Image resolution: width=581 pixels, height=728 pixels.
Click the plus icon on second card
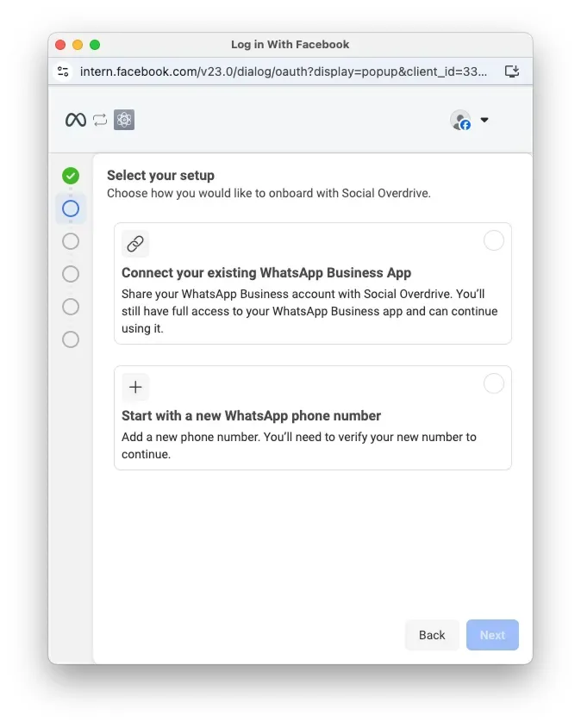pyautogui.click(x=135, y=387)
